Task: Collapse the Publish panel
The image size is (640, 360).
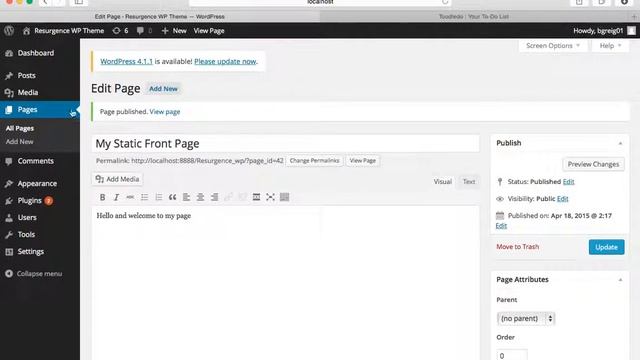Action: pyautogui.click(x=620, y=143)
